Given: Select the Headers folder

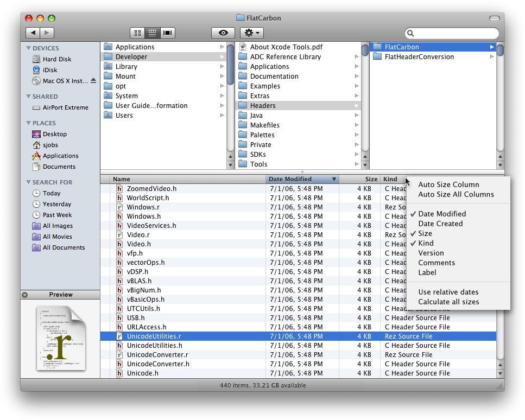Looking at the screenshot, I should tap(298, 106).
